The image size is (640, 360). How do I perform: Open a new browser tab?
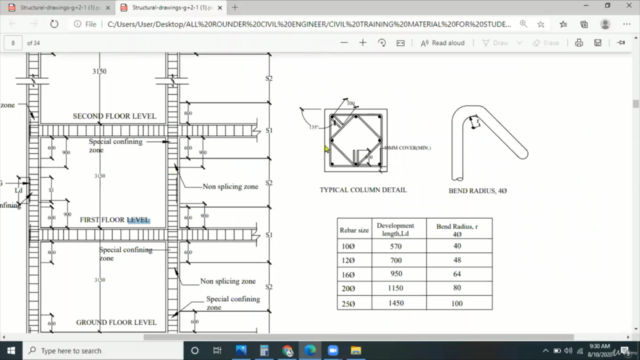(235, 7)
